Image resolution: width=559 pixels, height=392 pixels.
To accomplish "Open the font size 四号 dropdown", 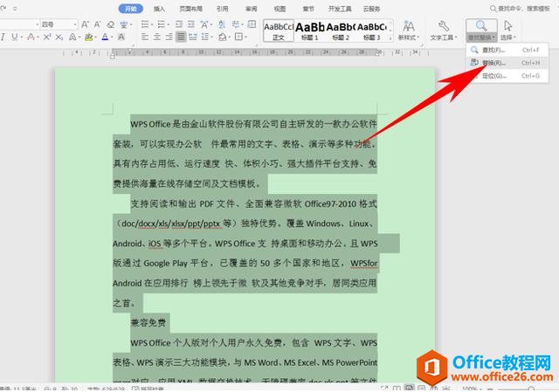I will point(75,24).
